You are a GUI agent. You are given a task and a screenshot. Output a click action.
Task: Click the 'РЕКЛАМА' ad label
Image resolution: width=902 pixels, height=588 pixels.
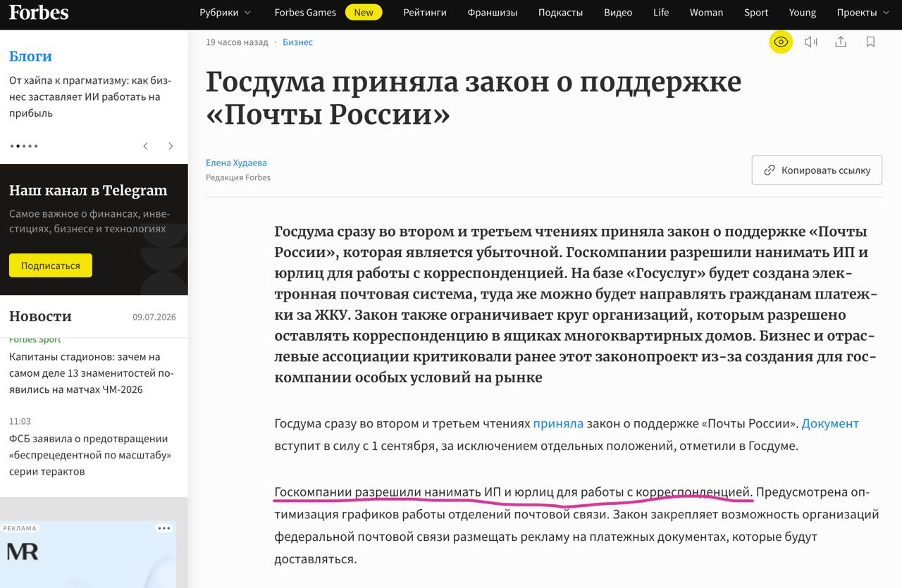pos(19,528)
